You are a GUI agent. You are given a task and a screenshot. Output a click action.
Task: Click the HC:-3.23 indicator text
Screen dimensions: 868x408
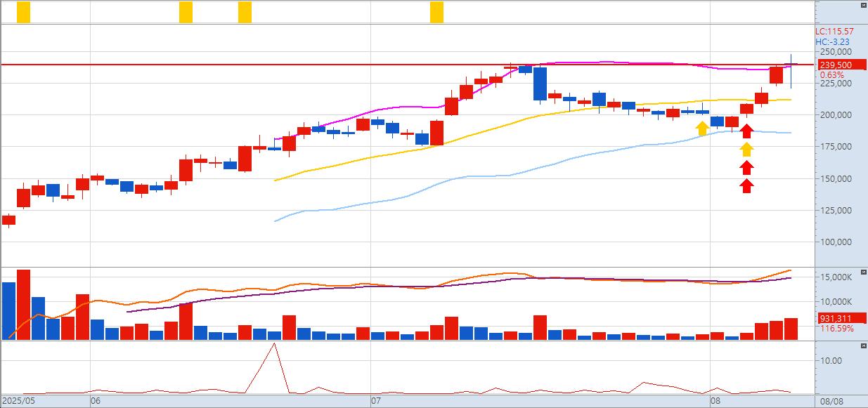pyautogui.click(x=831, y=41)
